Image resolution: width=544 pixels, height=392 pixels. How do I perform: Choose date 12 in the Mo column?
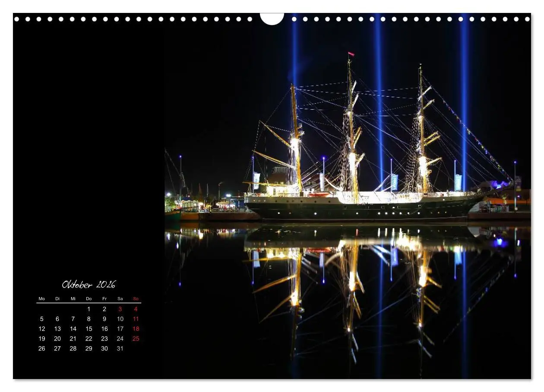tap(42, 329)
